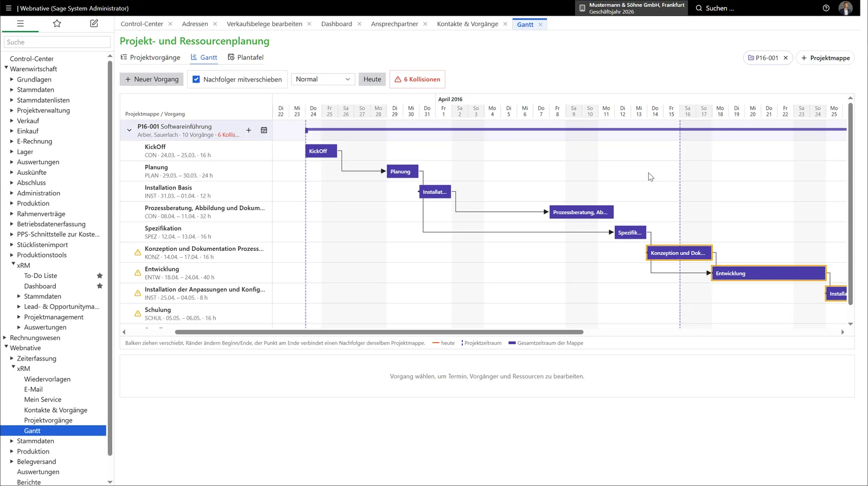Open Kontakte & Vorgänge in sidebar tree
Screen dimensions: 868x486
click(55, 410)
